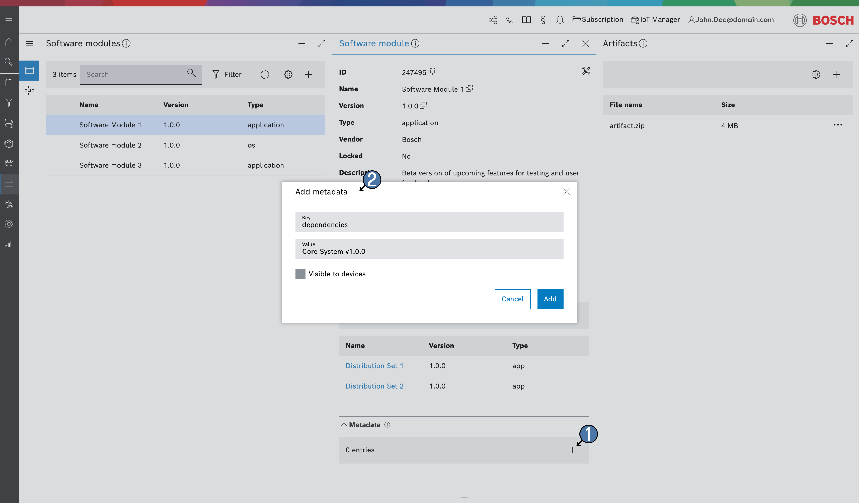The image size is (859, 504).
Task: Open the Distribution Set 1 link
Action: pyautogui.click(x=374, y=366)
